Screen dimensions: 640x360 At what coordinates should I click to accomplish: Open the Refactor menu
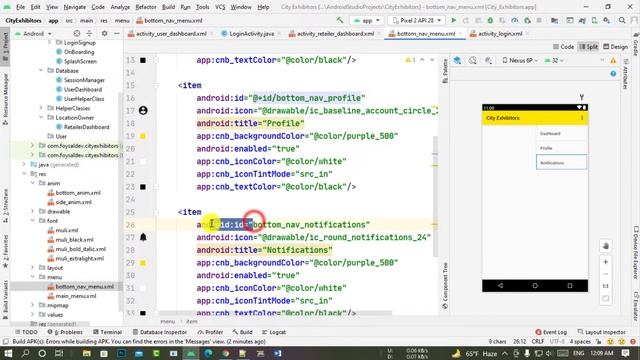146,7
